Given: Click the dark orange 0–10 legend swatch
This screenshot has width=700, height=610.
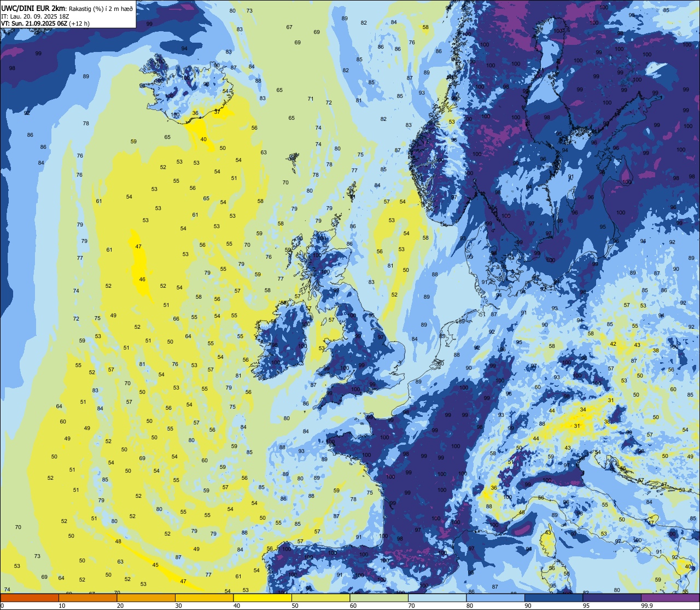Looking at the screenshot, I should click(x=30, y=597).
